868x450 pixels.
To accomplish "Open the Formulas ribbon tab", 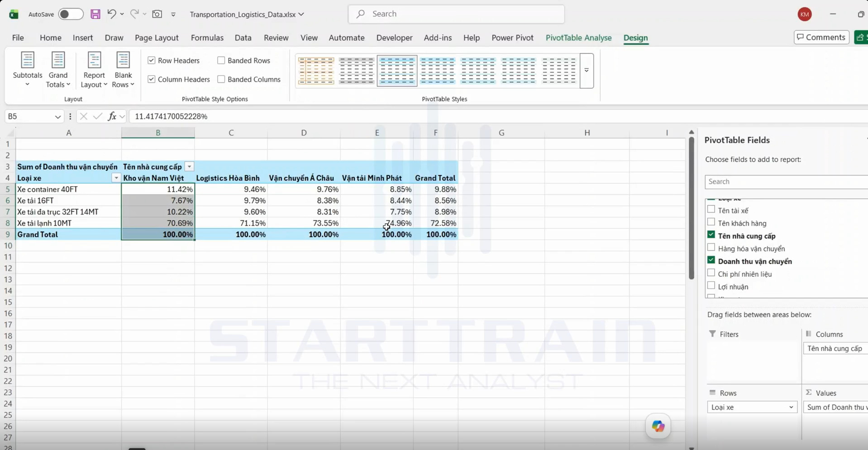I will 207,38.
